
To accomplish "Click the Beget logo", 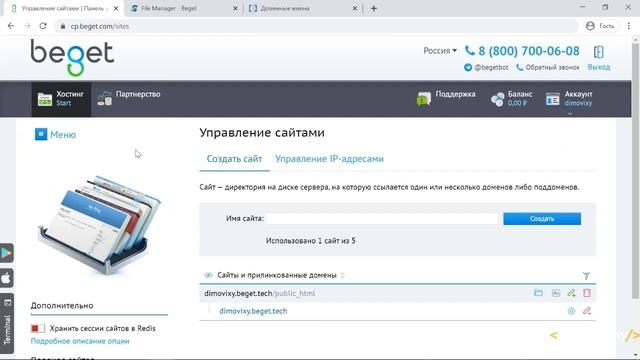I will 72,58.
